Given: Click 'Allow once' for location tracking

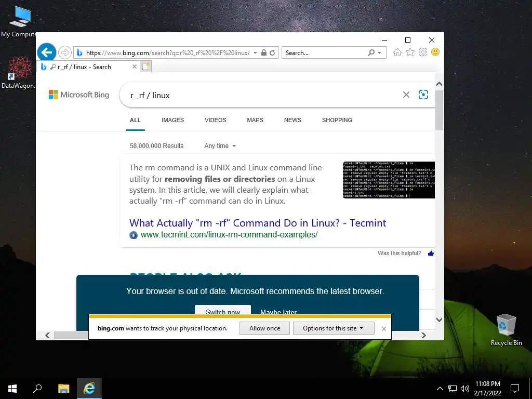Looking at the screenshot, I should point(264,328).
